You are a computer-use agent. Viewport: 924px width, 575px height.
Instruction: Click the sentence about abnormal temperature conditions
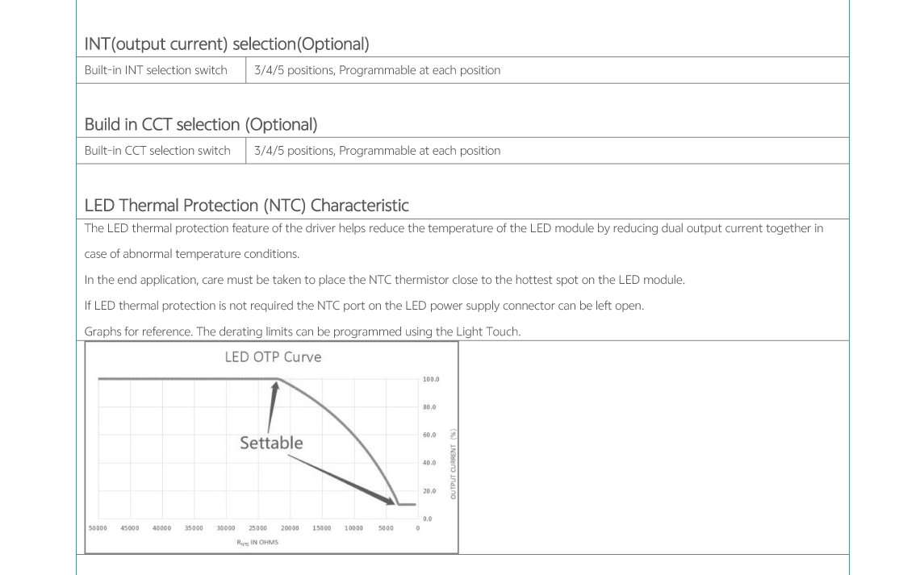[x=192, y=254]
